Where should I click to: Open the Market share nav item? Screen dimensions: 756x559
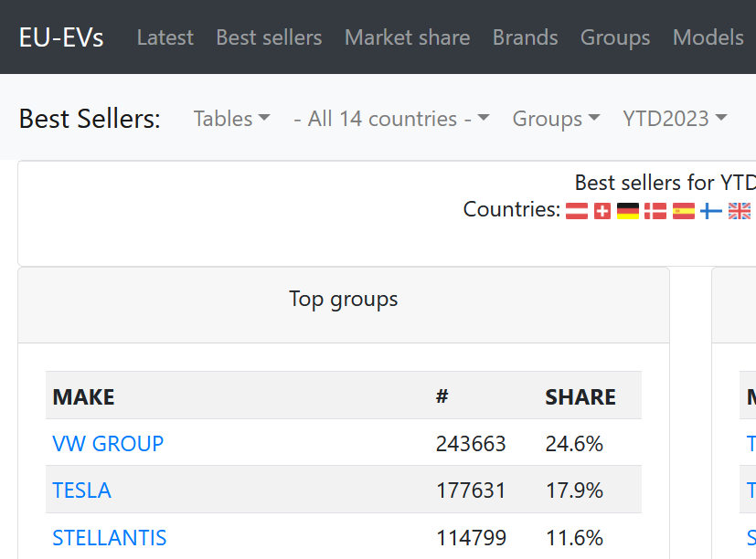coord(407,37)
